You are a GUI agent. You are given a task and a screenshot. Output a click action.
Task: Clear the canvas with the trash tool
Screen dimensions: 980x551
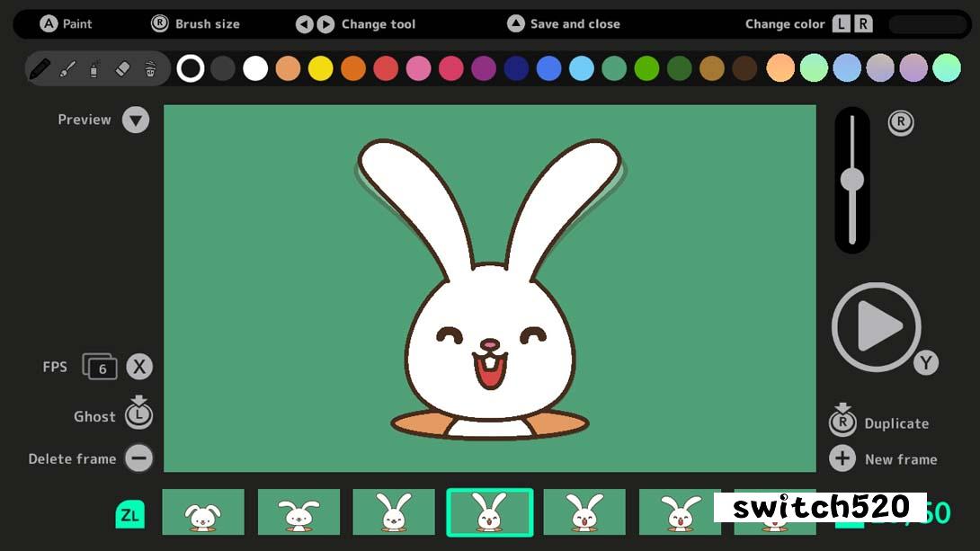coord(150,67)
